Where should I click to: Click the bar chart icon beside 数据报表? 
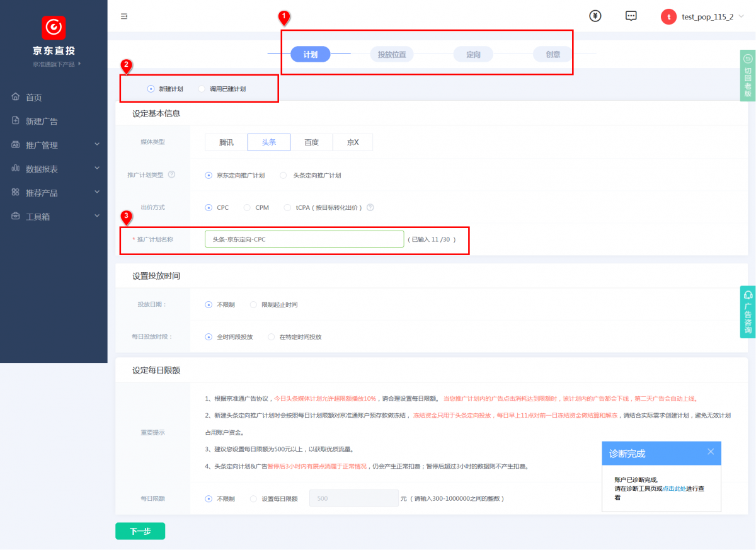click(16, 169)
